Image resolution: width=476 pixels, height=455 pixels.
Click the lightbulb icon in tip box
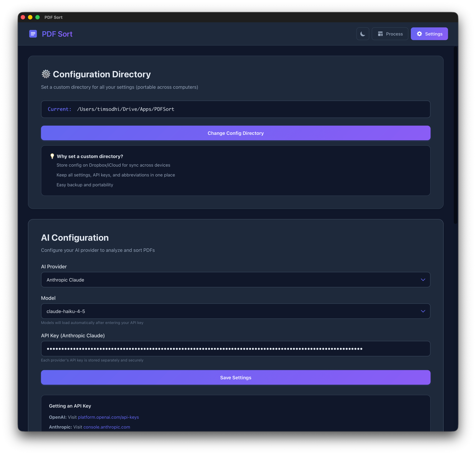pyautogui.click(x=52, y=156)
